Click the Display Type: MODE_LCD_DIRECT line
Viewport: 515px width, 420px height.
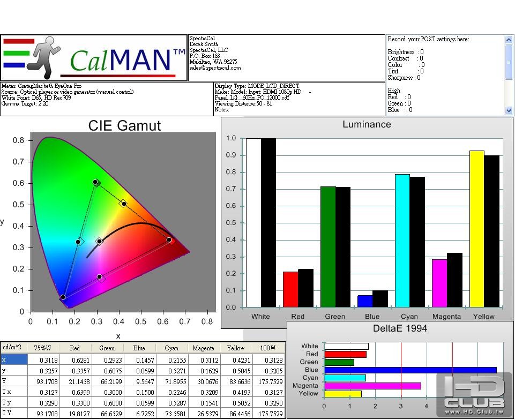(257, 86)
